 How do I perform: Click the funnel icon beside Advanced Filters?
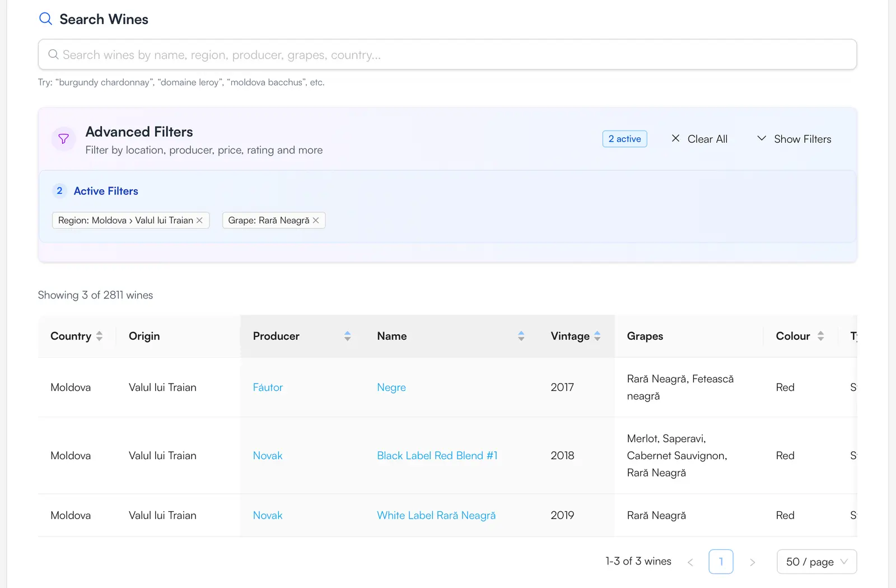click(64, 139)
